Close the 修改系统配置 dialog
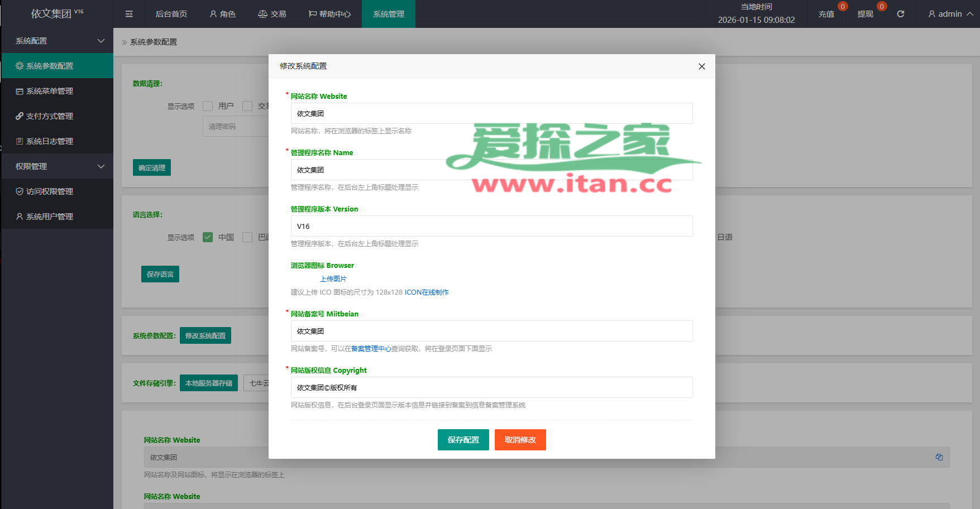This screenshot has width=980, height=509. pyautogui.click(x=701, y=66)
